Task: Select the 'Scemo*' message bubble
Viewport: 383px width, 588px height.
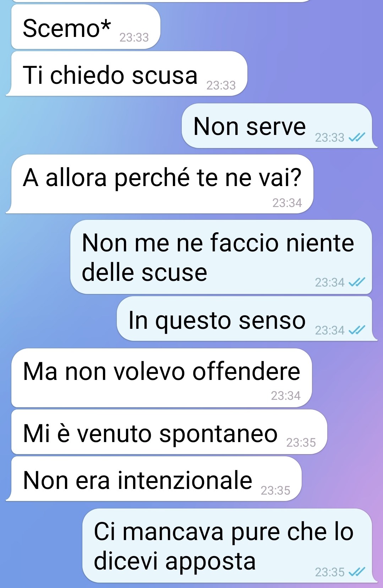Action: tap(86, 27)
